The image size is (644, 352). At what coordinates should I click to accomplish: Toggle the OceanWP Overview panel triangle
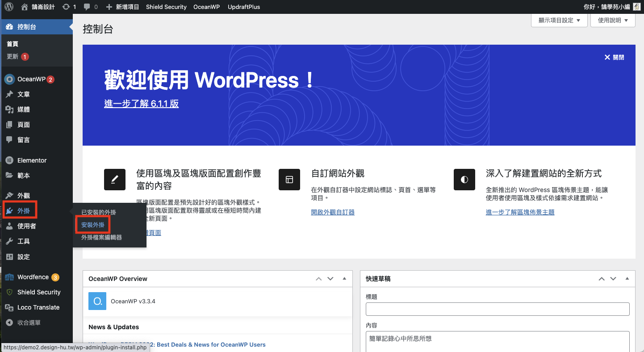point(344,279)
